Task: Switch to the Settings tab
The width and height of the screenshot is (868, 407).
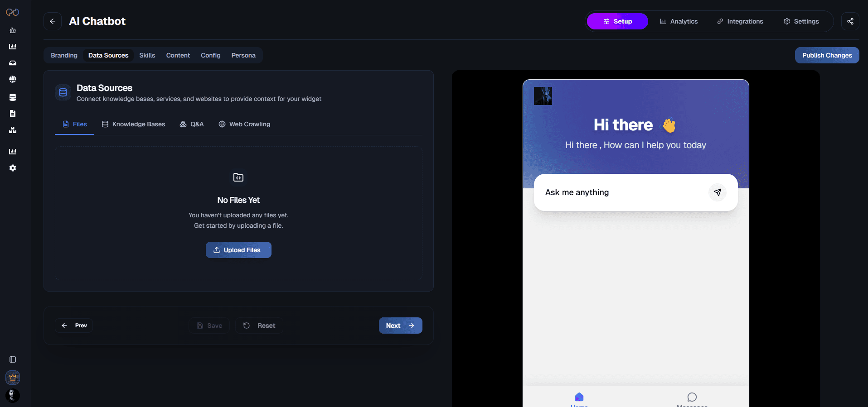Action: 801,21
